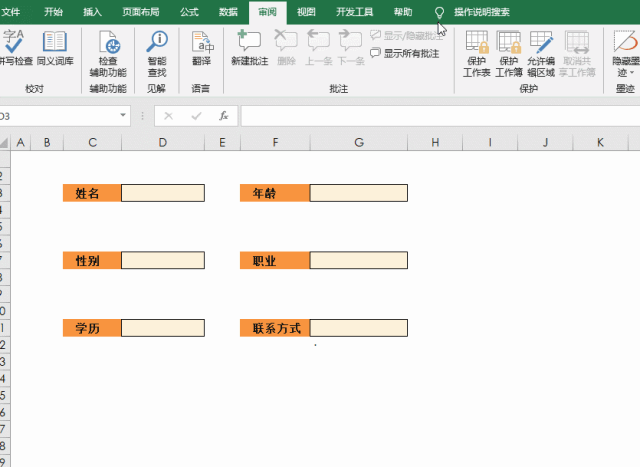
Task: Open the 公式 Formulas tab
Action: pos(189,12)
